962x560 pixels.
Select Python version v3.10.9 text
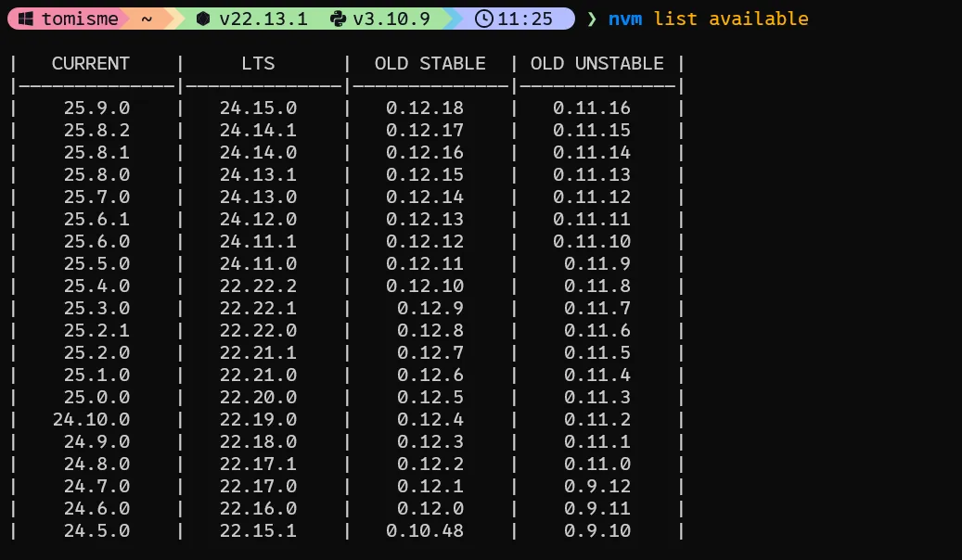pos(391,19)
